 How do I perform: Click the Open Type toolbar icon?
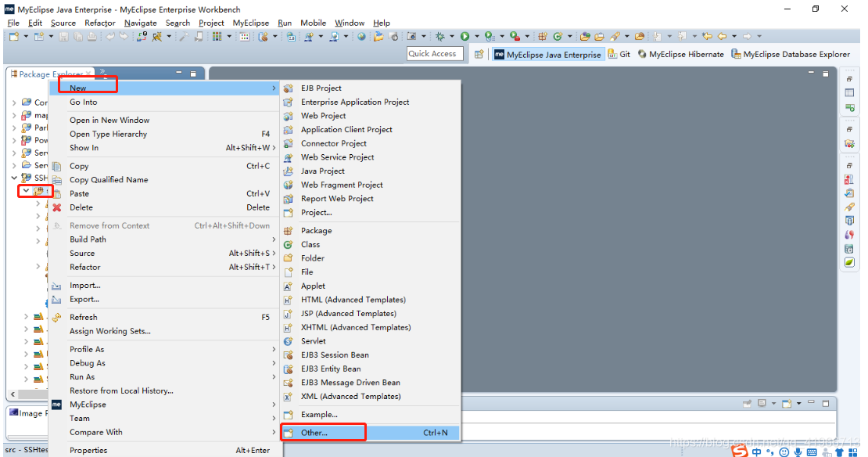[585, 37]
